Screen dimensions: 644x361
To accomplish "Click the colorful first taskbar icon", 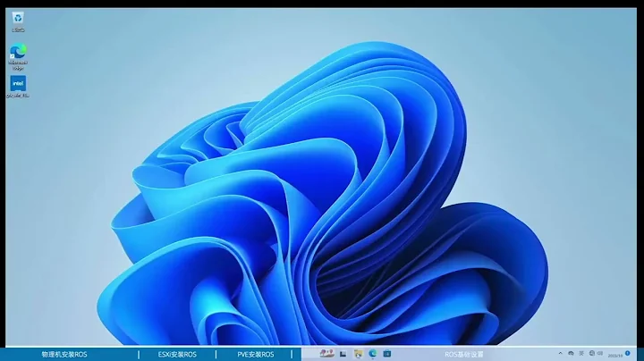I will [327, 353].
